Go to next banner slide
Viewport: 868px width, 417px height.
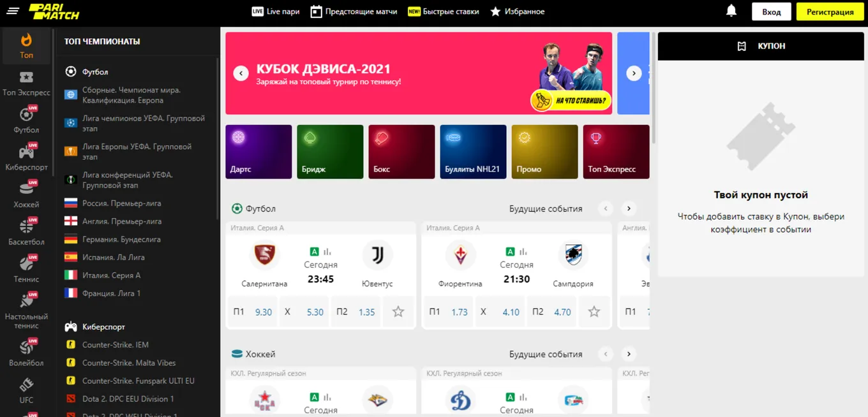(634, 73)
